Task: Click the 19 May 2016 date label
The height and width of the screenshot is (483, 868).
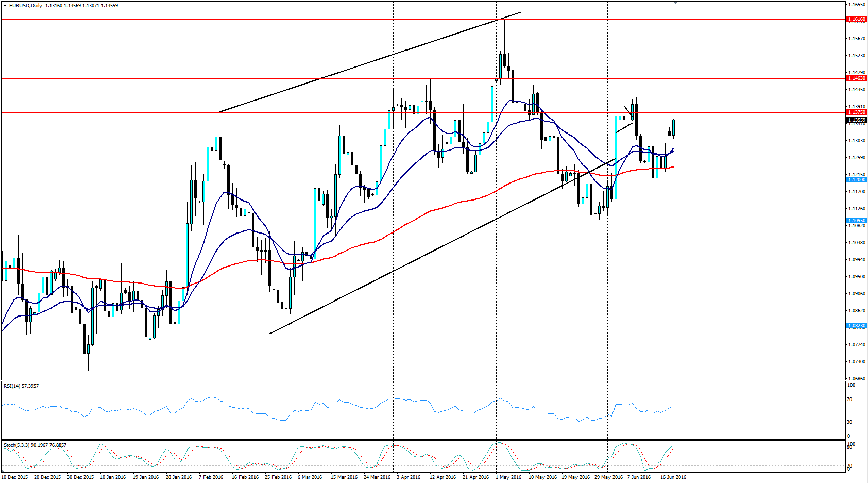Action: pyautogui.click(x=576, y=477)
